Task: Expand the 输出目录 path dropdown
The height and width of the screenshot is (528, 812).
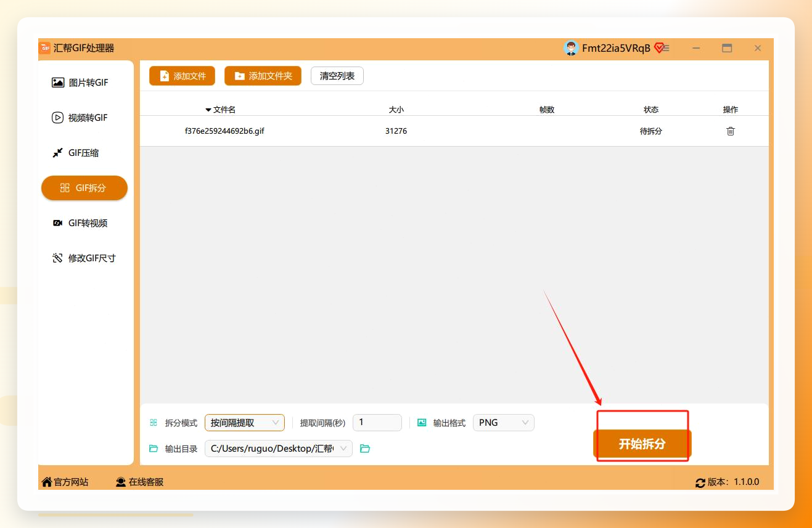Action: 345,449
